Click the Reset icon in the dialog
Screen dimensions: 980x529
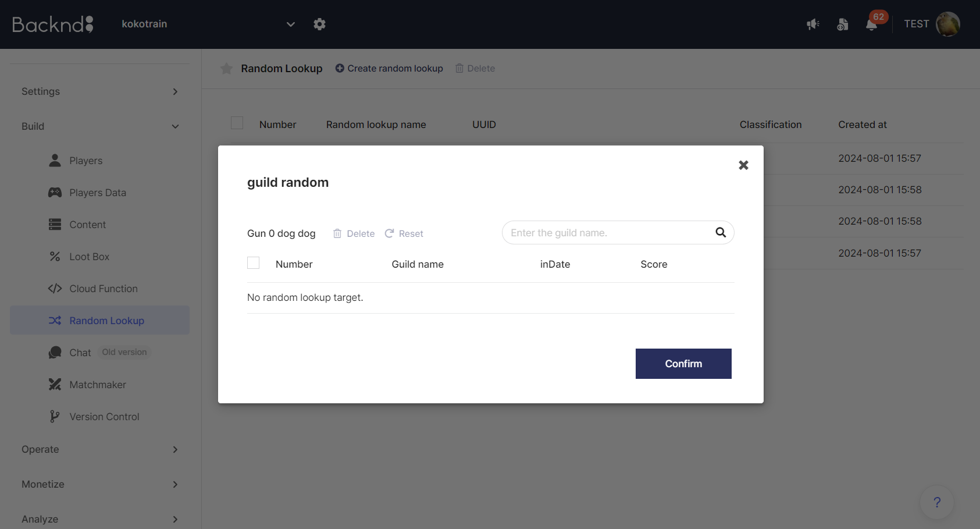point(390,233)
